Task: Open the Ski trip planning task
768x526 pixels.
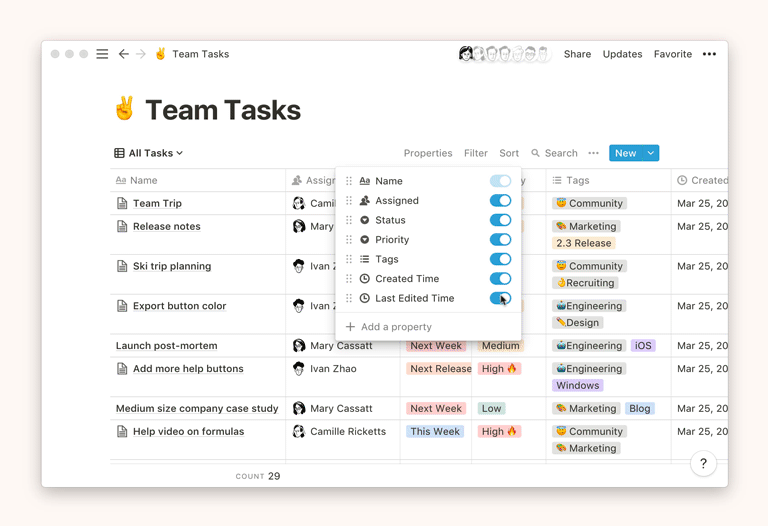Action: pyautogui.click(x=171, y=266)
